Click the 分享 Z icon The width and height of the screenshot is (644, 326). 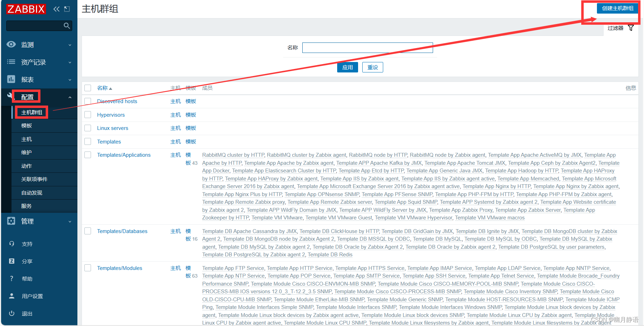12,261
